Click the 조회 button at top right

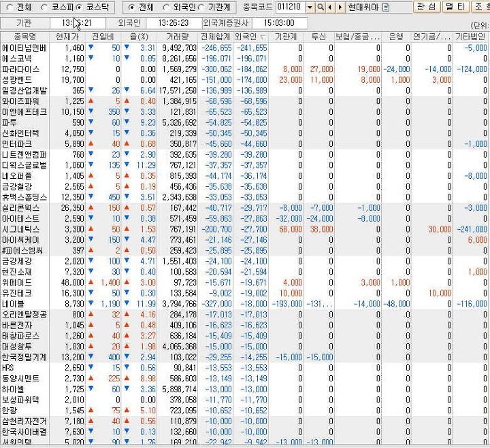[480, 7]
